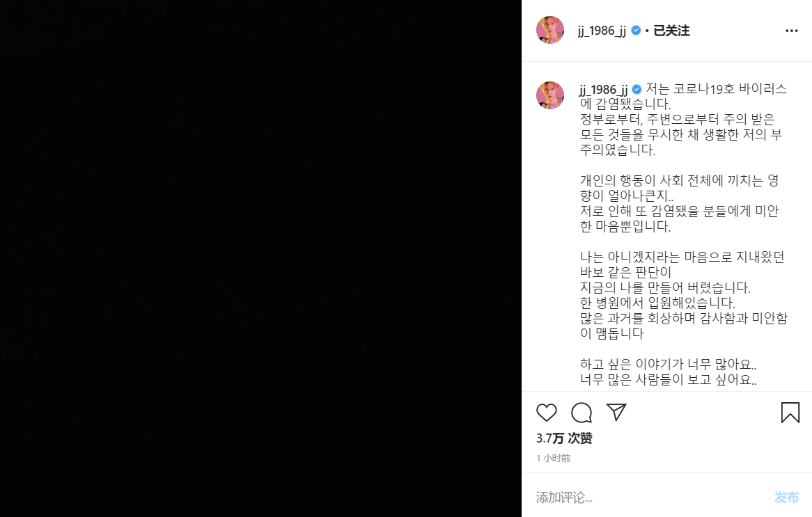Viewport: 812px width, 517px height.
Task: Open the three-dot more options menu
Action: coord(791,31)
